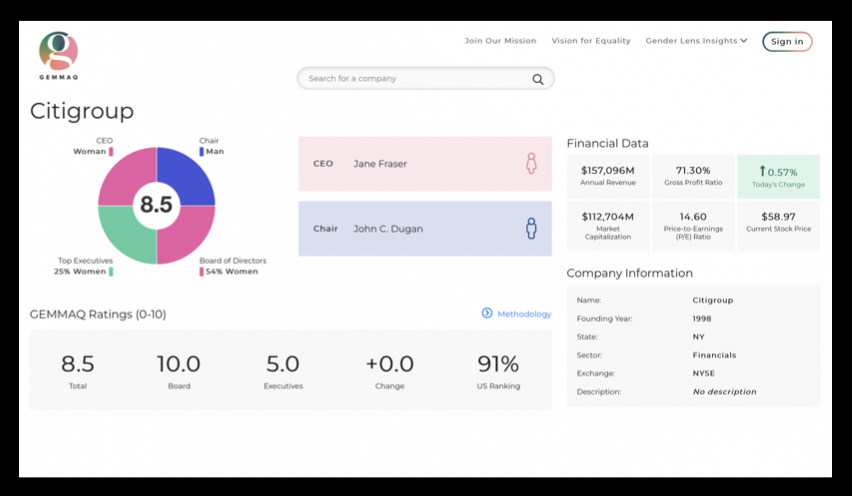Click the blue Chair legend swatch
Screen dimensions: 852x496
coord(202,152)
